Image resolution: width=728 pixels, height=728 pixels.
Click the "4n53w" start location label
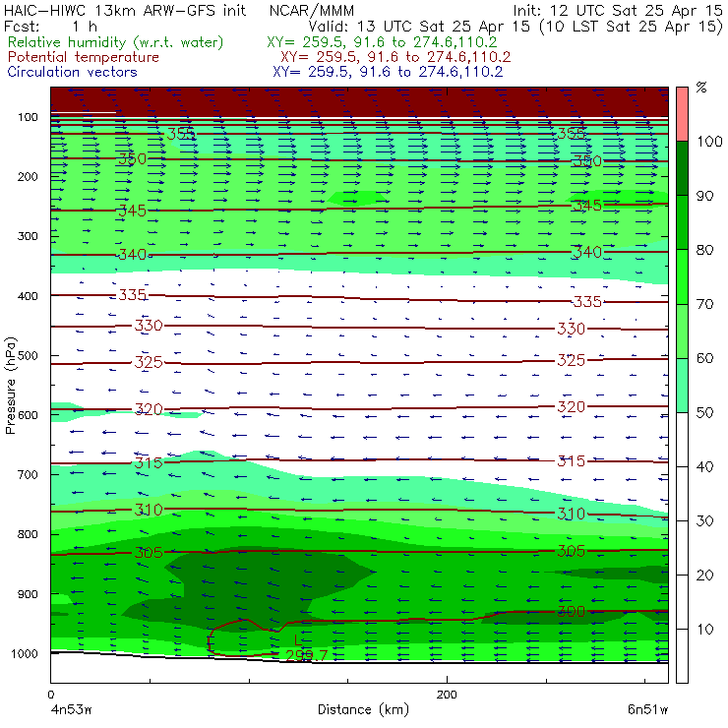[x=71, y=709]
